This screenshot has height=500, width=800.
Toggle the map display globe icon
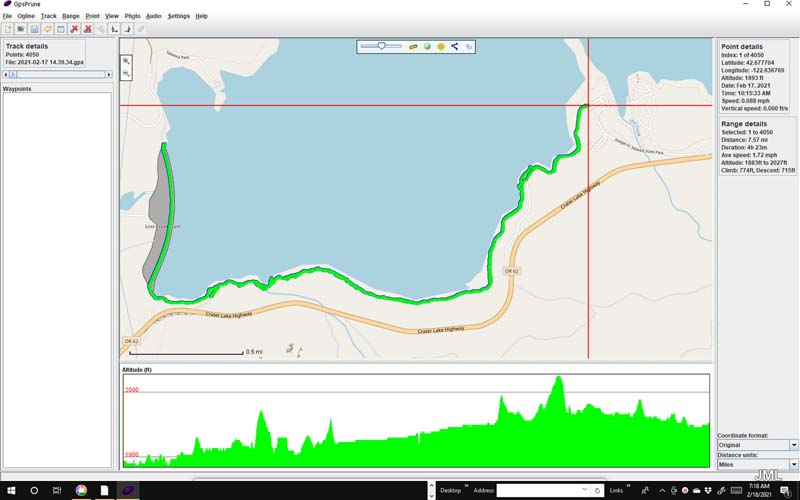(426, 46)
